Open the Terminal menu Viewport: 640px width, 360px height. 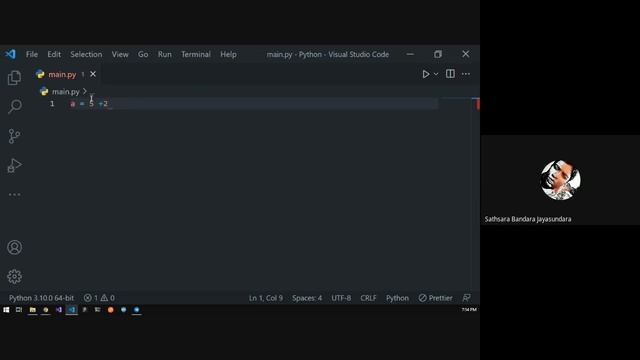[x=196, y=54]
